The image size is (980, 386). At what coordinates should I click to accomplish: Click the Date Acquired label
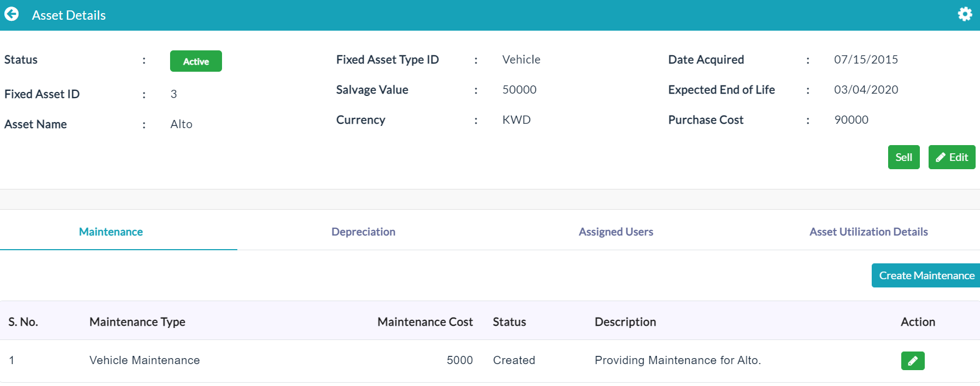point(706,60)
